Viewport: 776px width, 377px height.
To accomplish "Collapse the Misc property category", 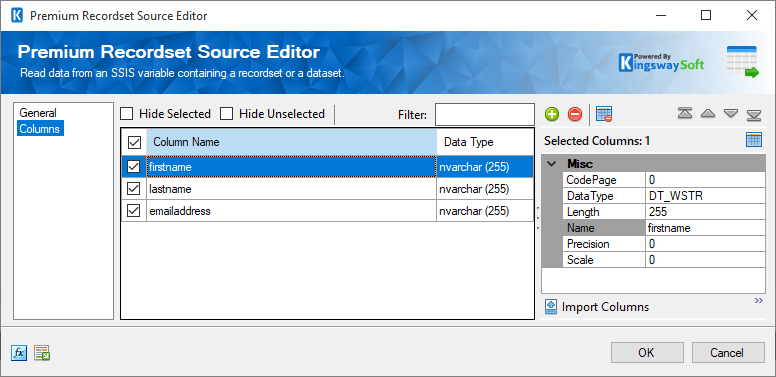I will [x=552, y=164].
